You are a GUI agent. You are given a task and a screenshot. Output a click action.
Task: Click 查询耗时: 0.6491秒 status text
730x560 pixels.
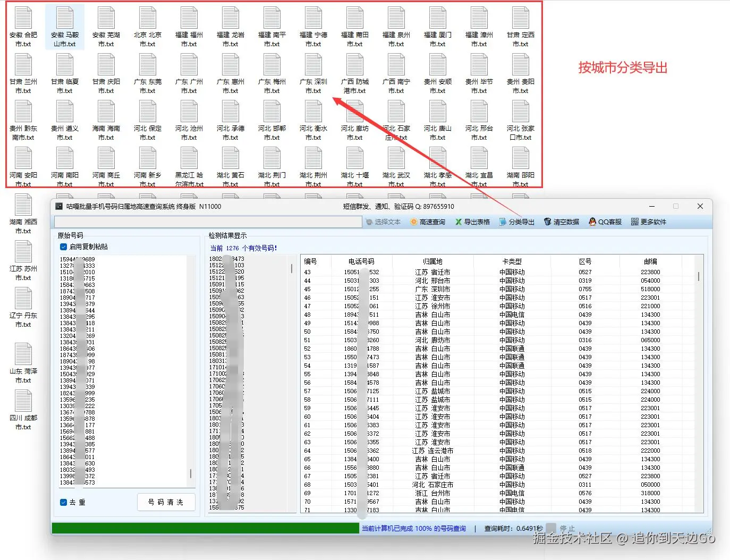[x=514, y=529]
